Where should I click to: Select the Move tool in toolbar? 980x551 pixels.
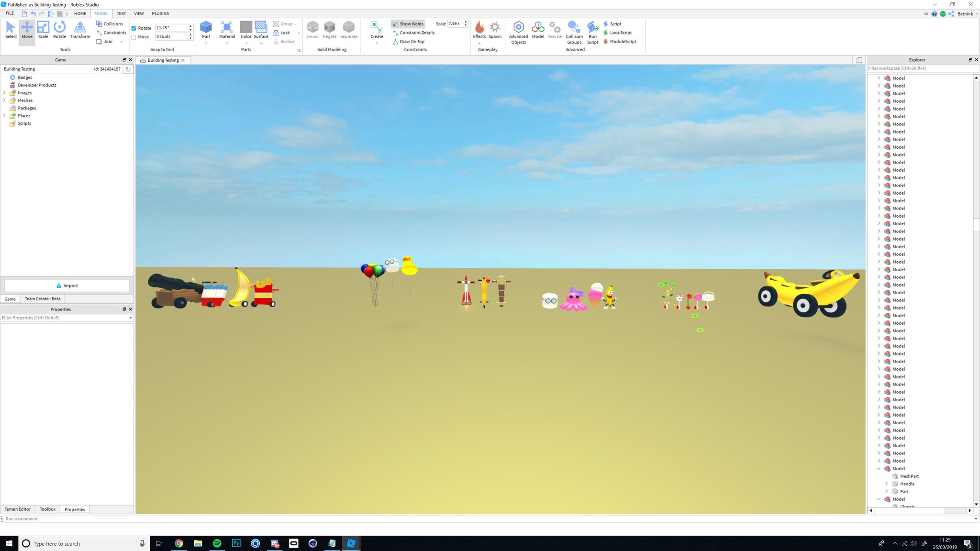tap(27, 30)
